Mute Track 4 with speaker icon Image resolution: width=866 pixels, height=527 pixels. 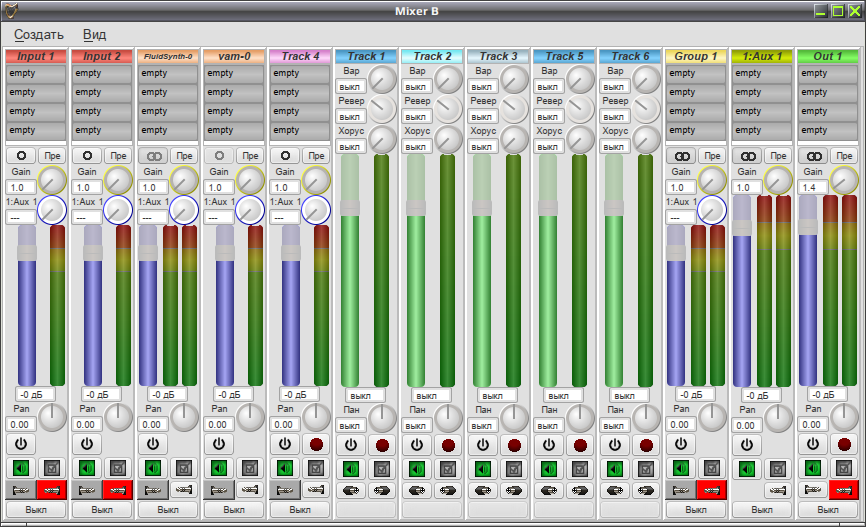point(285,468)
